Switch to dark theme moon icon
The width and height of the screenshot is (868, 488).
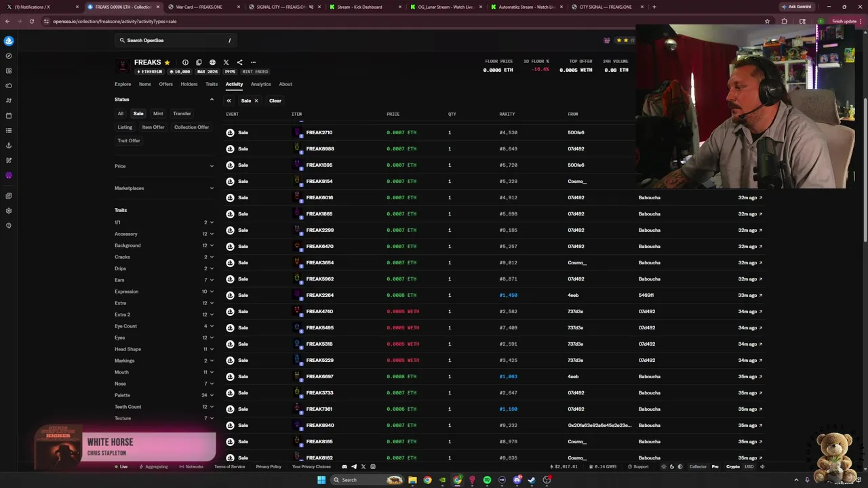click(672, 466)
